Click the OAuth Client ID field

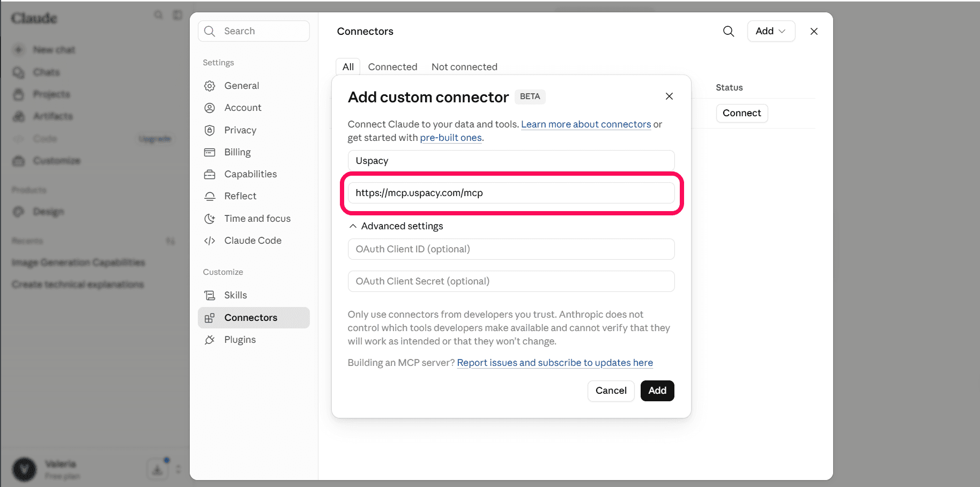511,249
